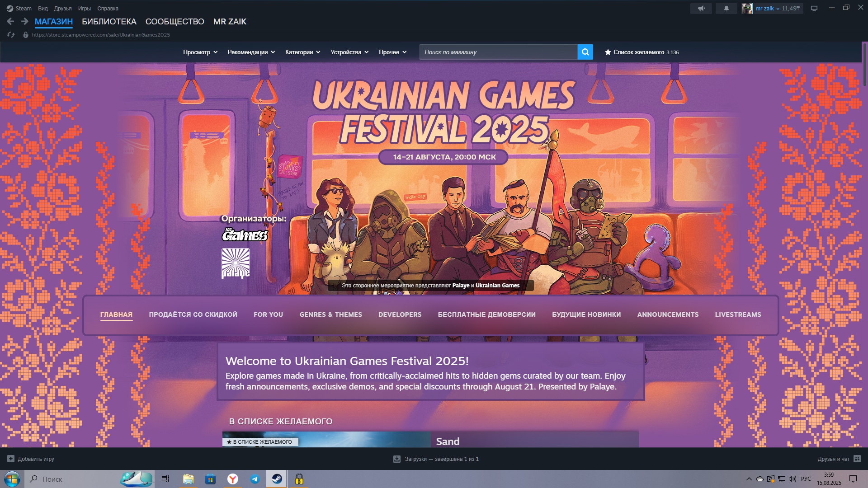
Task: Reload the page with the refresh icon
Action: coord(11,35)
